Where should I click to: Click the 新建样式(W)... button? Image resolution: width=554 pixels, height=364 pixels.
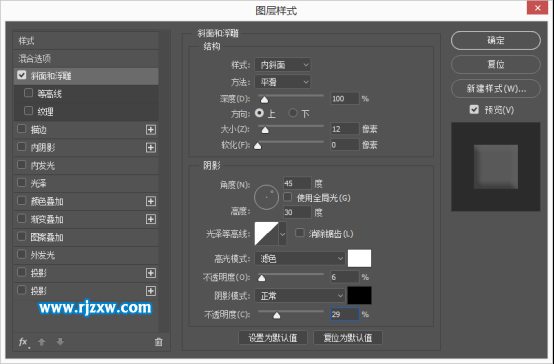[496, 88]
